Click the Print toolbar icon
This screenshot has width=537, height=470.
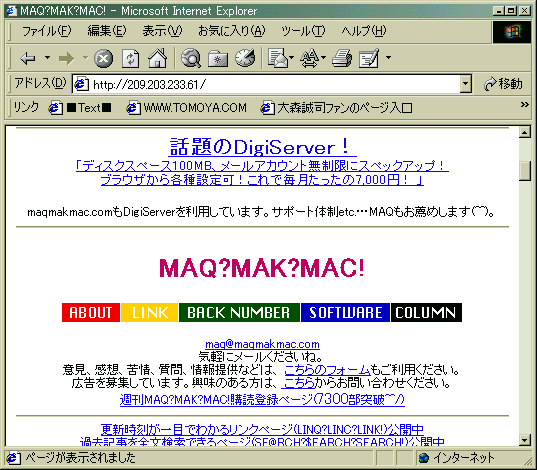point(342,58)
